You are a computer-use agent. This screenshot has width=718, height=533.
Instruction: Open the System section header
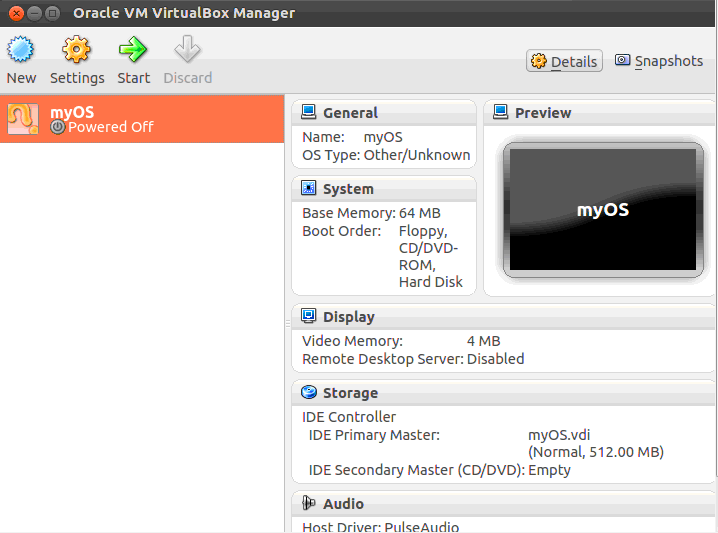tap(384, 189)
